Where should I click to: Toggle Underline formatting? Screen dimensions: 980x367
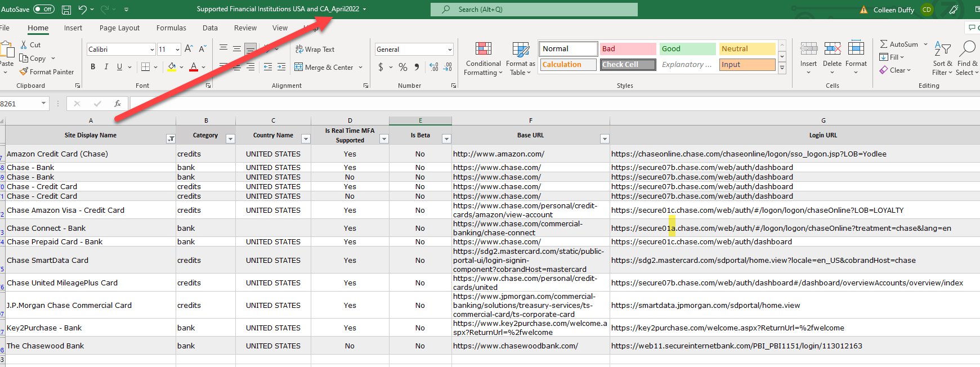click(119, 67)
